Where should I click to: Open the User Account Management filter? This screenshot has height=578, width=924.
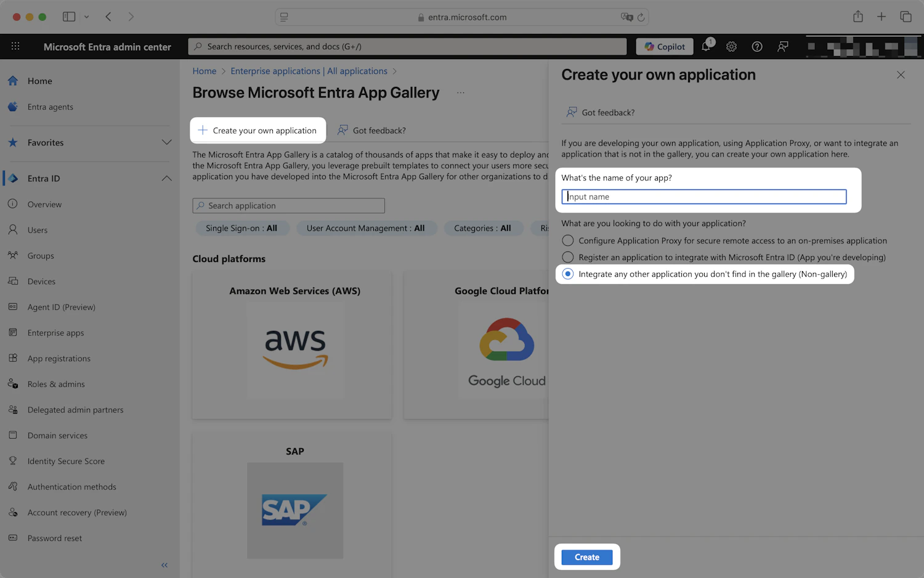(x=365, y=228)
